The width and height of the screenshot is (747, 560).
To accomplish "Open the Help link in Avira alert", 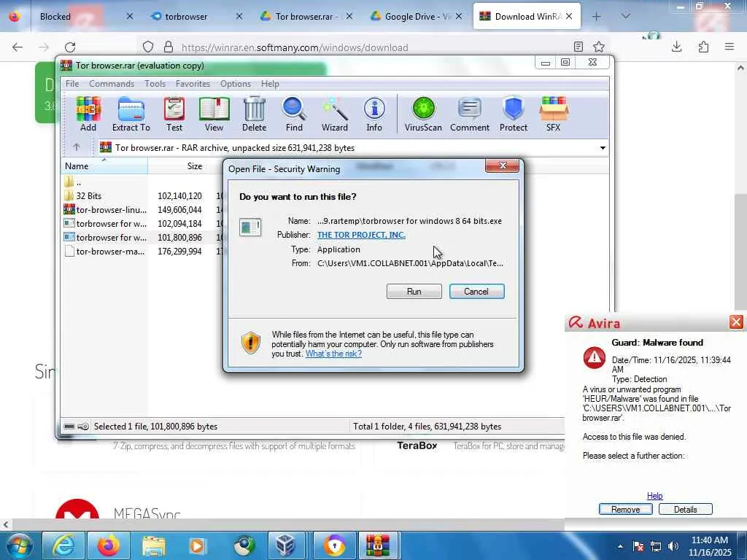I will coord(654,496).
